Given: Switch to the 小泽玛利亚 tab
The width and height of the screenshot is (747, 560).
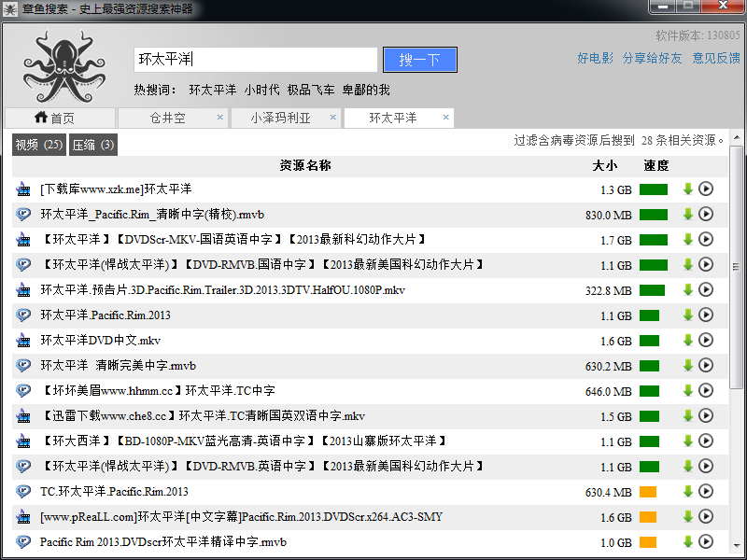Looking at the screenshot, I should click(x=286, y=119).
